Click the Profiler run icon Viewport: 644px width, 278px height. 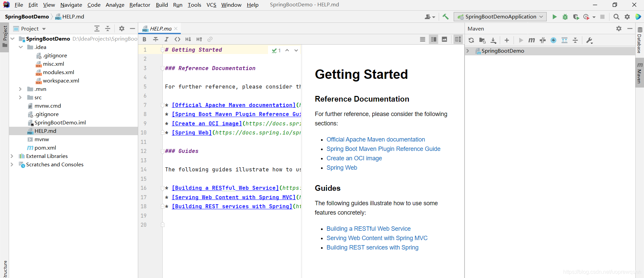[x=586, y=17]
